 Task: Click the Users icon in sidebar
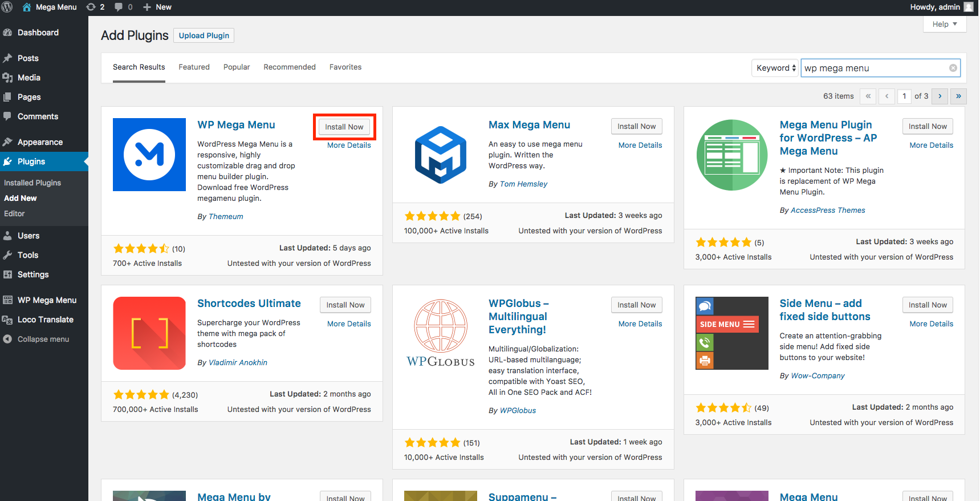coord(7,236)
